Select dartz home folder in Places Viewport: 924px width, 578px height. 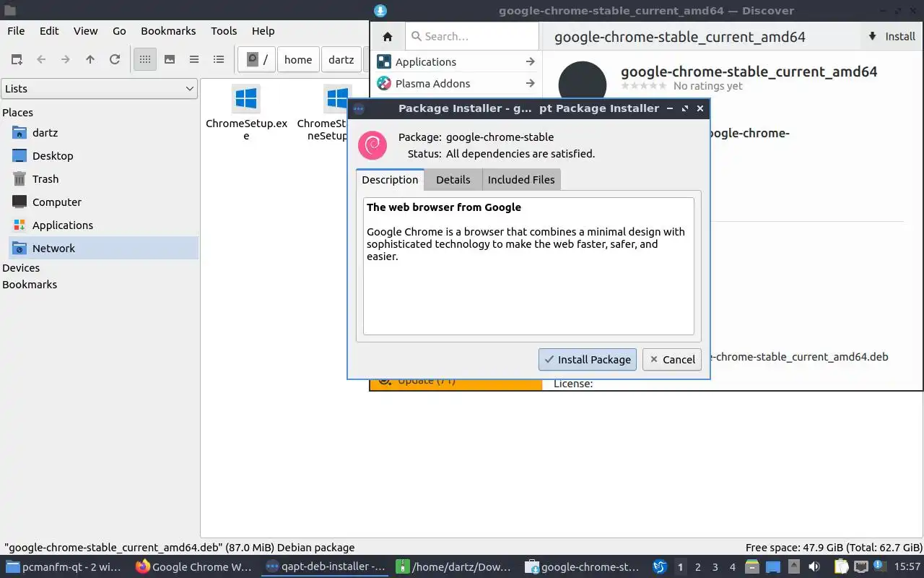[x=103, y=133]
